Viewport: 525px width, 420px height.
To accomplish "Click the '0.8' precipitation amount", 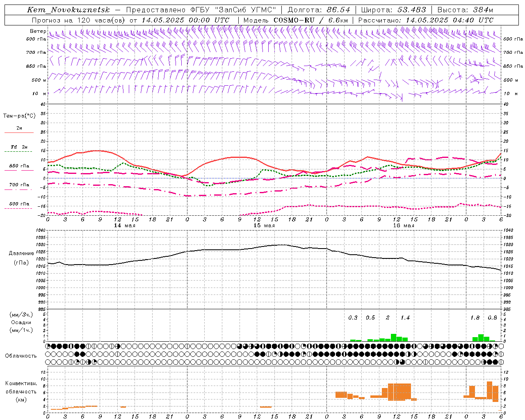I will click(493, 318).
